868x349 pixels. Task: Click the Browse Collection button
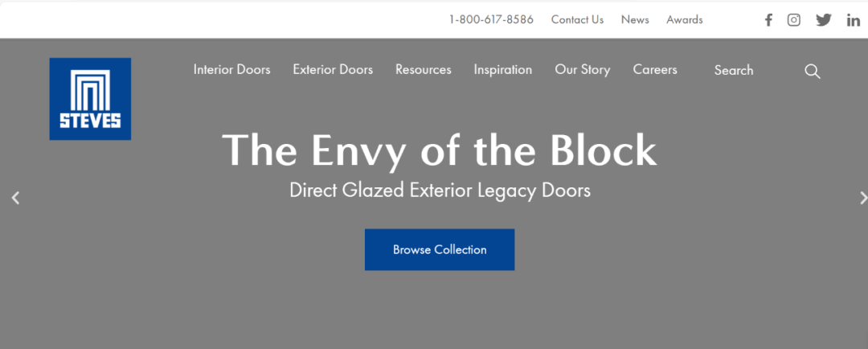pyautogui.click(x=440, y=250)
